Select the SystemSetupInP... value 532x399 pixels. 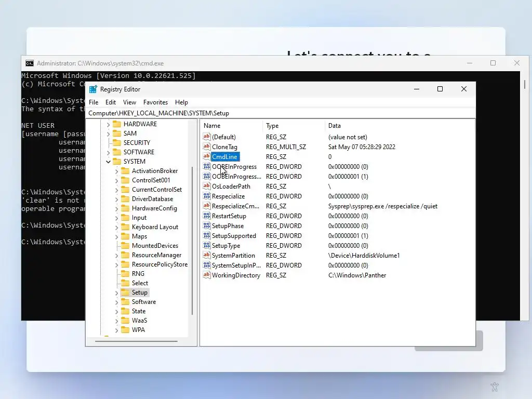click(236, 265)
